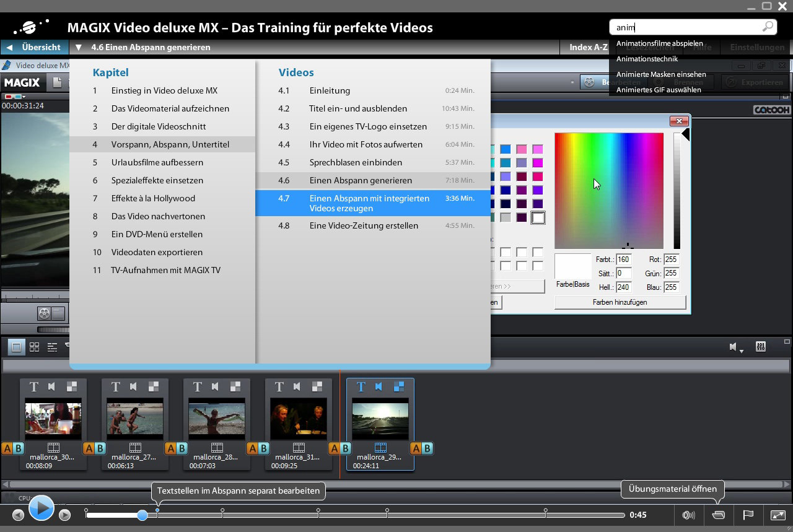Mute audio on the mallorca_29 clip
The width and height of the screenshot is (793, 532).
pyautogui.click(x=380, y=386)
